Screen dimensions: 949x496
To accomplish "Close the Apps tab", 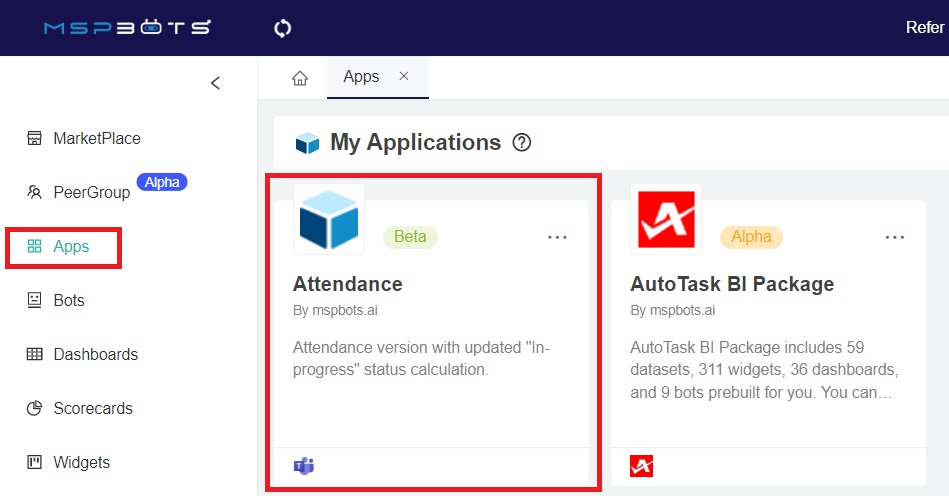I will (x=404, y=77).
